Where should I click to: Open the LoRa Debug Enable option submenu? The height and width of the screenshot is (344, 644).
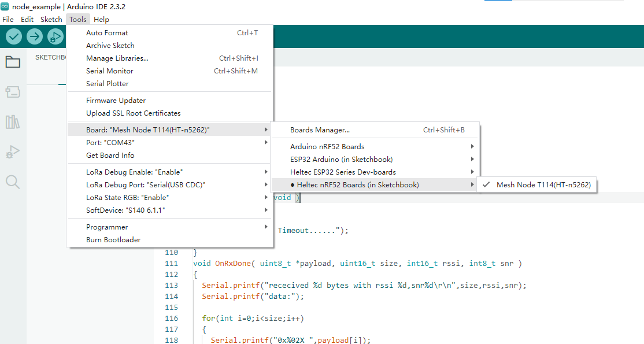[134, 172]
